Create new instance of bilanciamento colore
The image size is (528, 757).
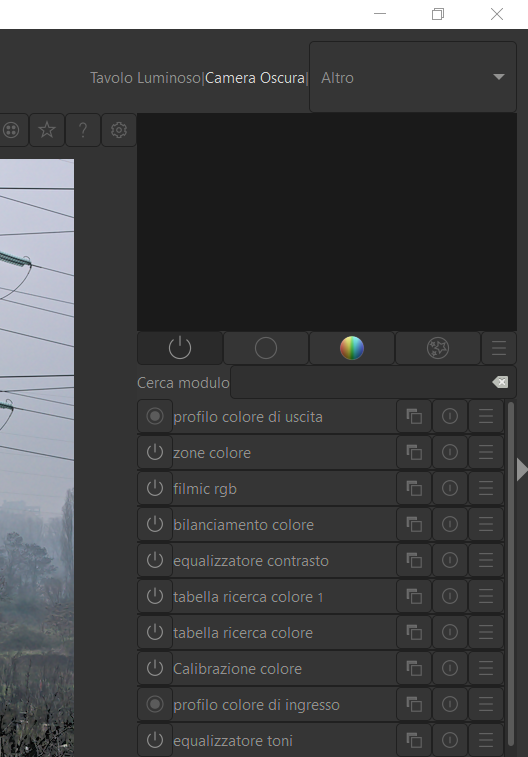tap(414, 524)
